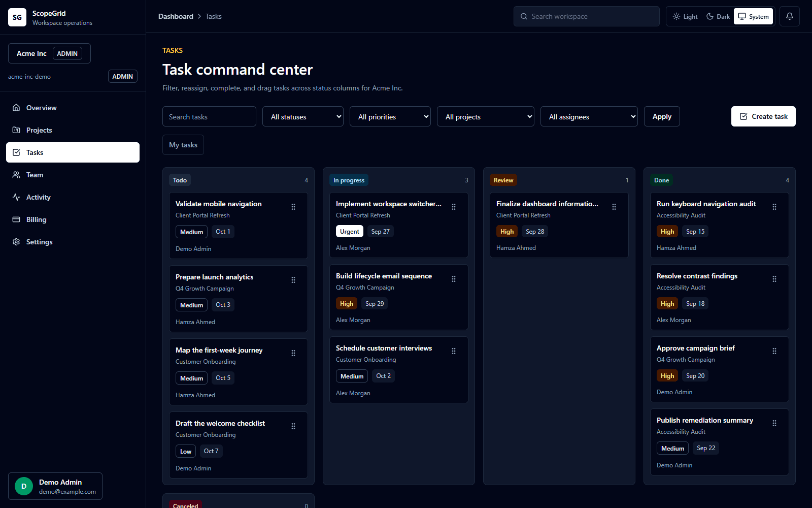812x508 pixels.
Task: Click the Search workspace field
Action: tap(587, 16)
